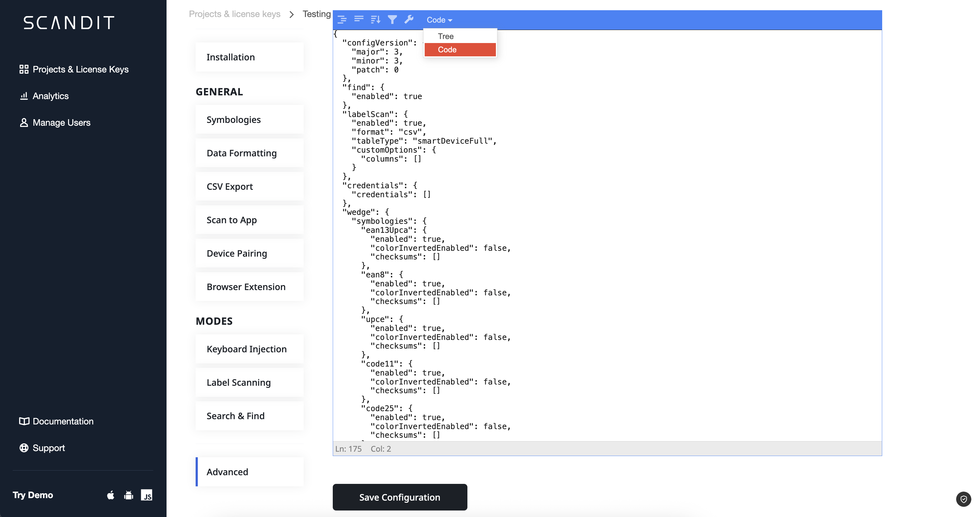Open the filter/transform funnel icon

click(392, 20)
